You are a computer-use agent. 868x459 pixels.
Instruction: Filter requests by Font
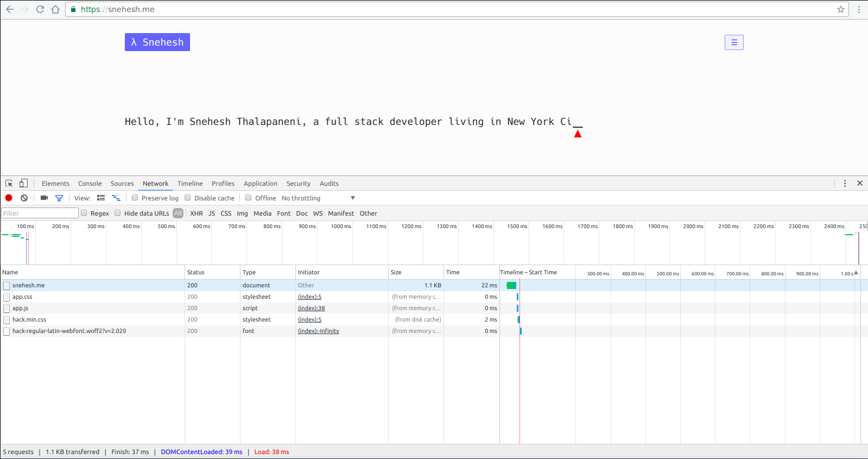coord(284,213)
